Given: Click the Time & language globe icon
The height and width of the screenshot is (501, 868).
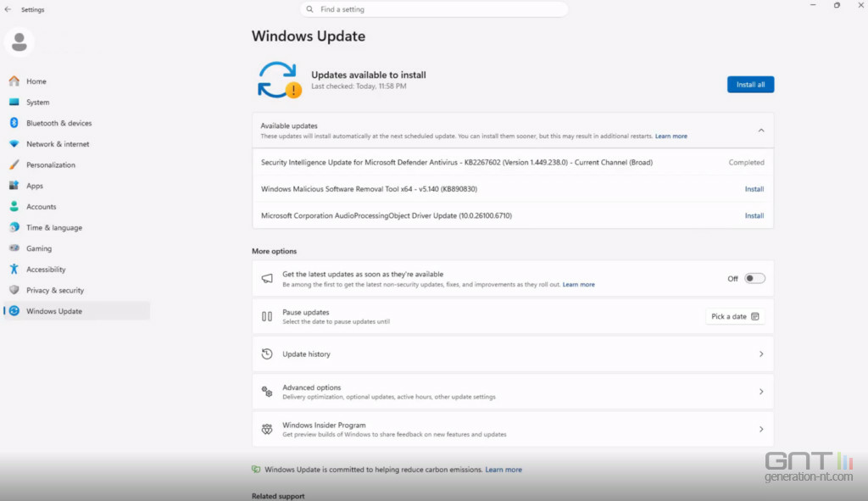Looking at the screenshot, I should [14, 227].
